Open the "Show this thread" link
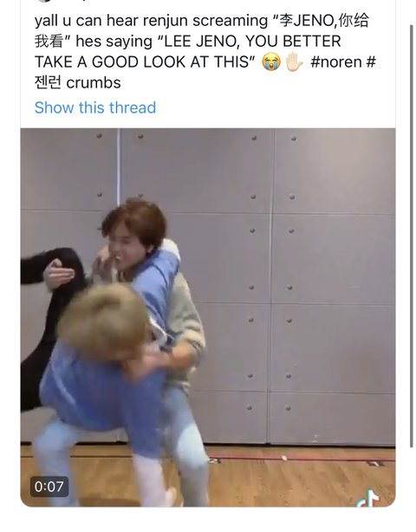 tap(95, 107)
